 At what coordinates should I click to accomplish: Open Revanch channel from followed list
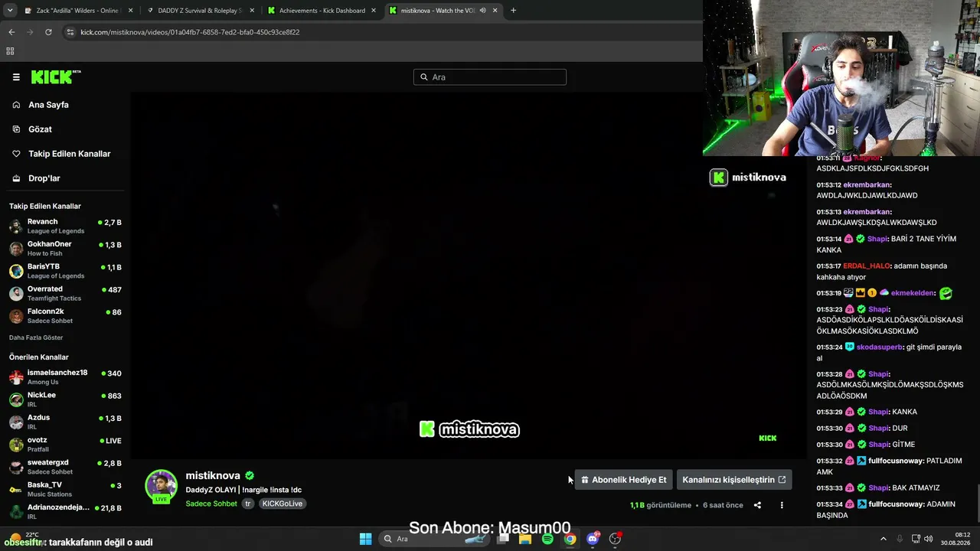click(65, 226)
